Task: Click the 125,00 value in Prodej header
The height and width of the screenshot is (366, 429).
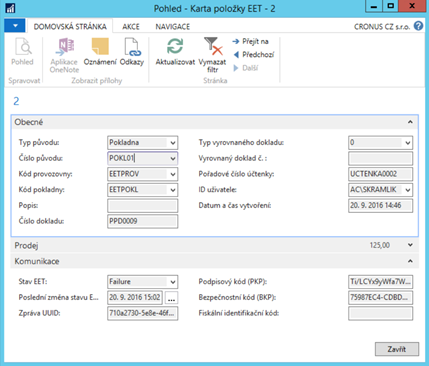Action: 379,245
